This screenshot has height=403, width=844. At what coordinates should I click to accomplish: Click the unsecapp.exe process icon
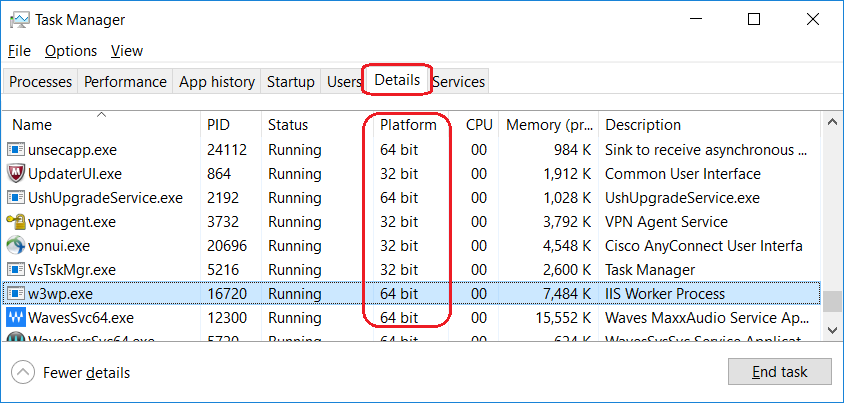[16, 150]
